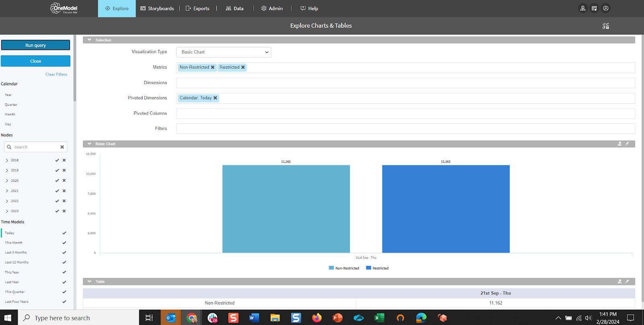Click the export icon on the Table header

click(619, 282)
